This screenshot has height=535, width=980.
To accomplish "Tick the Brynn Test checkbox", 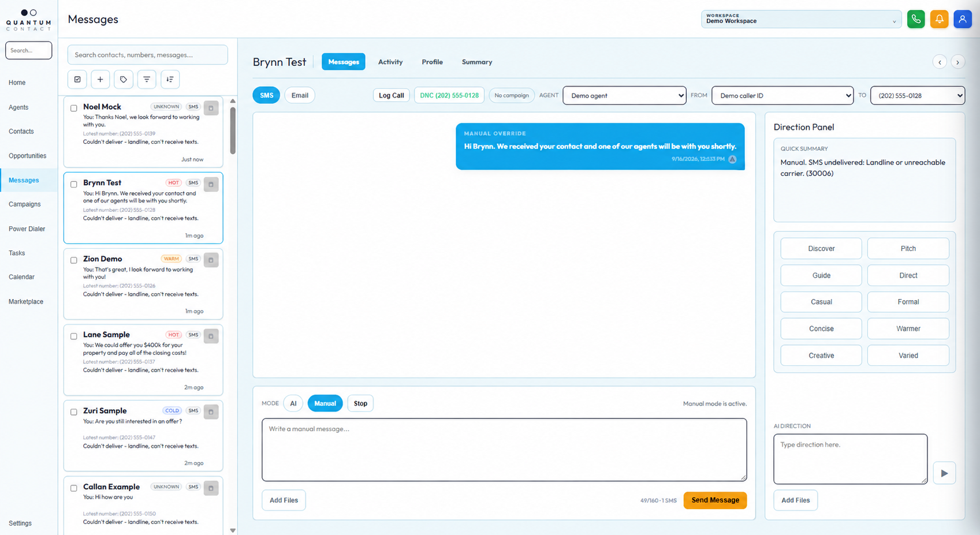I will [74, 184].
